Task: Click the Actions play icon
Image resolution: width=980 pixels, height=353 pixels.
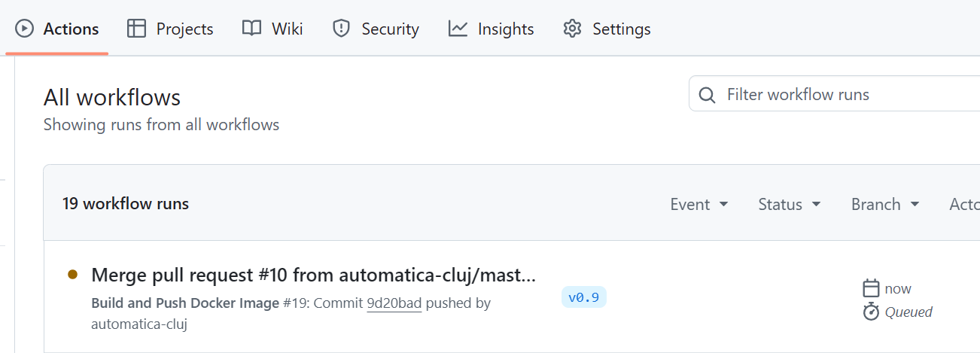Action: pos(24,29)
